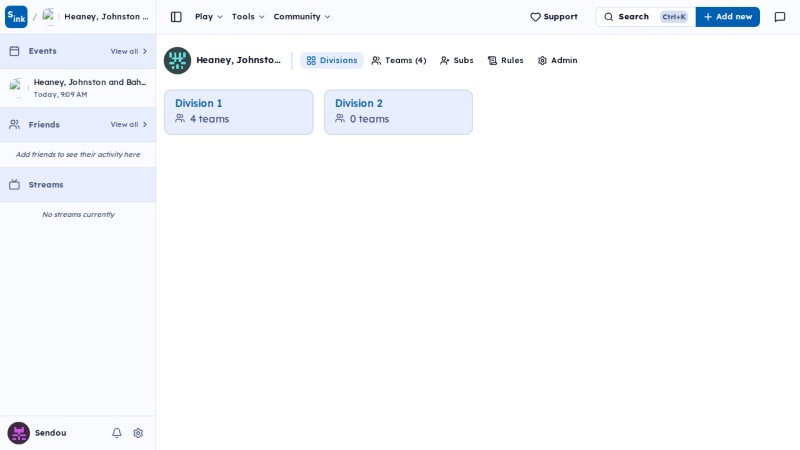Click the Sendou username

[51, 433]
